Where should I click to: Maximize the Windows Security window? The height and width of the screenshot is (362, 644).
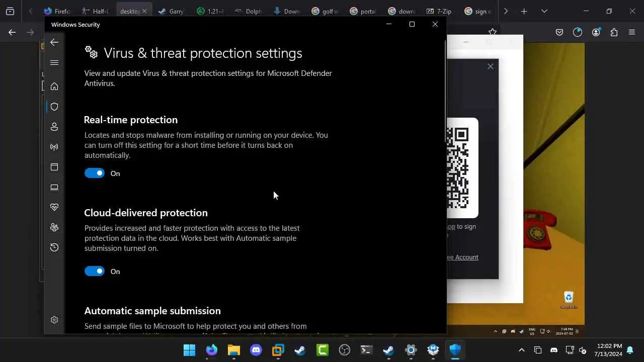(412, 24)
